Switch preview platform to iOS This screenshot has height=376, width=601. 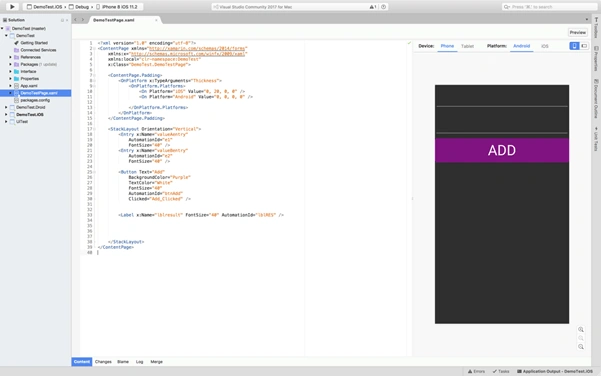coord(545,46)
